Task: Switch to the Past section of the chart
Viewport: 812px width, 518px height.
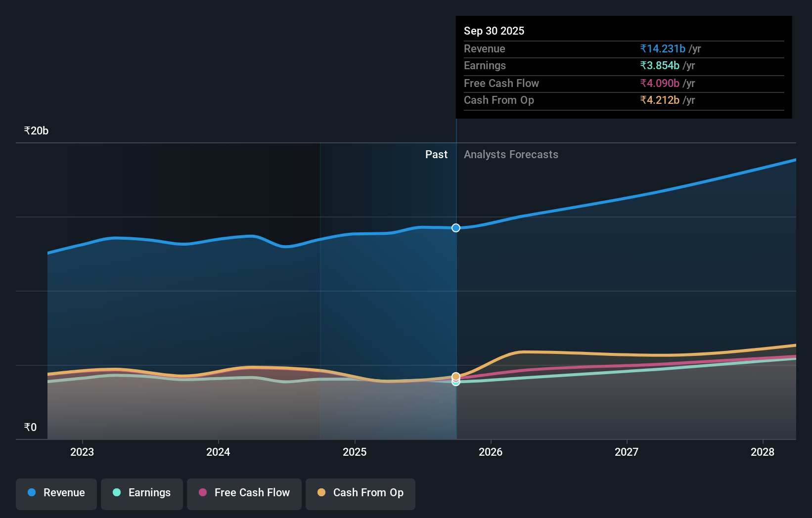Action: 436,154
